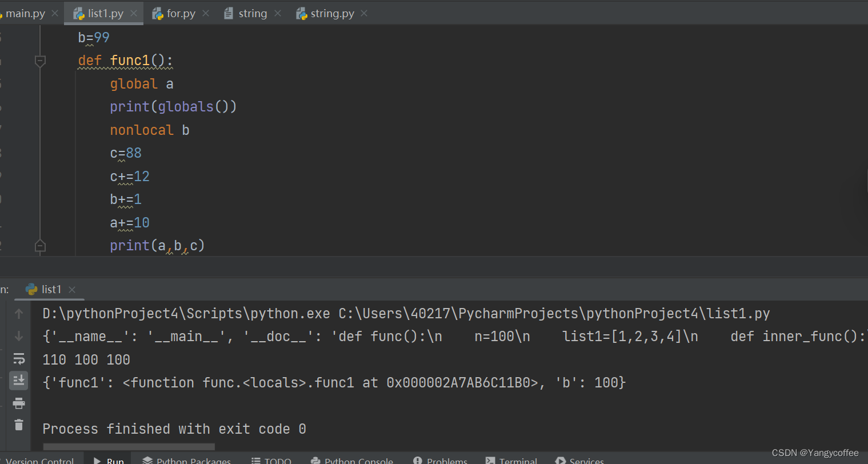Click the python file icon on list1.py tab

79,14
